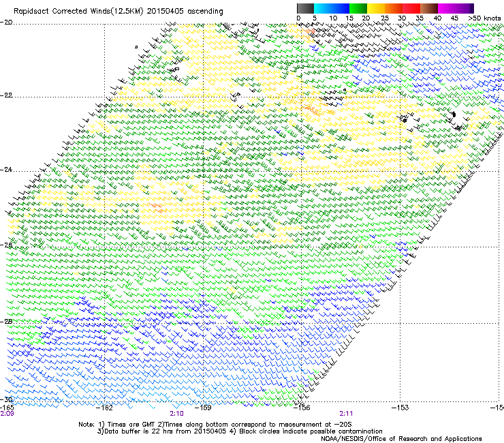This screenshot has width=504, height=443.
Task: Click the red 30-35 knots legend swatch
Action: coord(411,8)
